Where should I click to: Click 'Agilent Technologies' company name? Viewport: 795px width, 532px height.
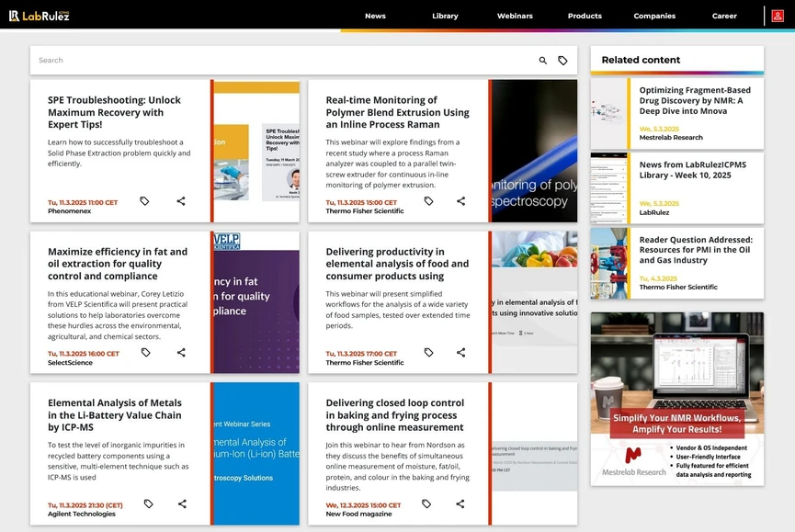pos(82,514)
